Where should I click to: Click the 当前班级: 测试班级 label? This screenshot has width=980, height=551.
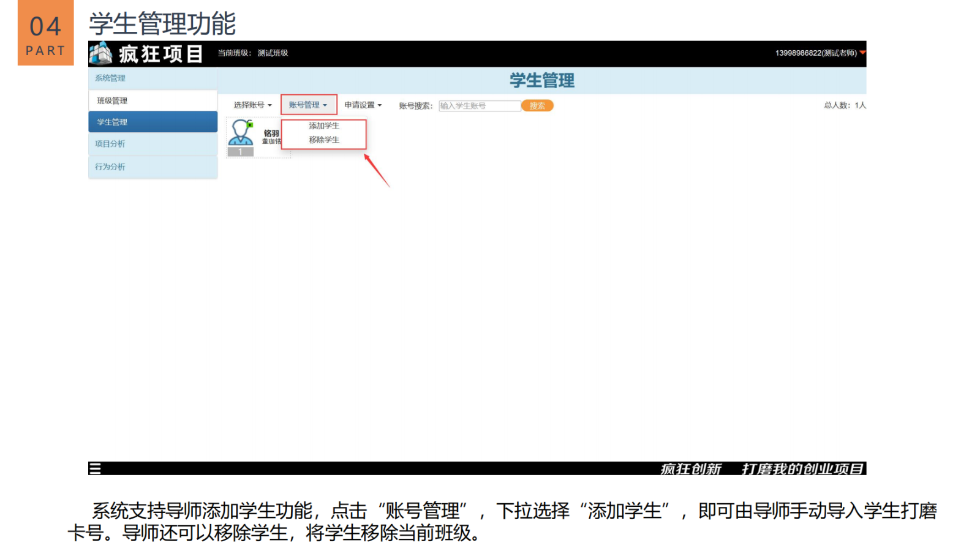(253, 53)
